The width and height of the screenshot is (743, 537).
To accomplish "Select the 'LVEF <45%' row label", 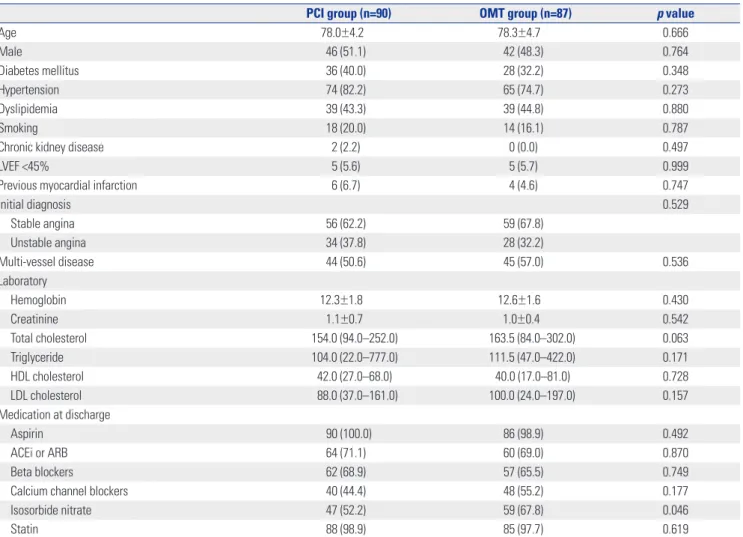I will click(24, 166).
